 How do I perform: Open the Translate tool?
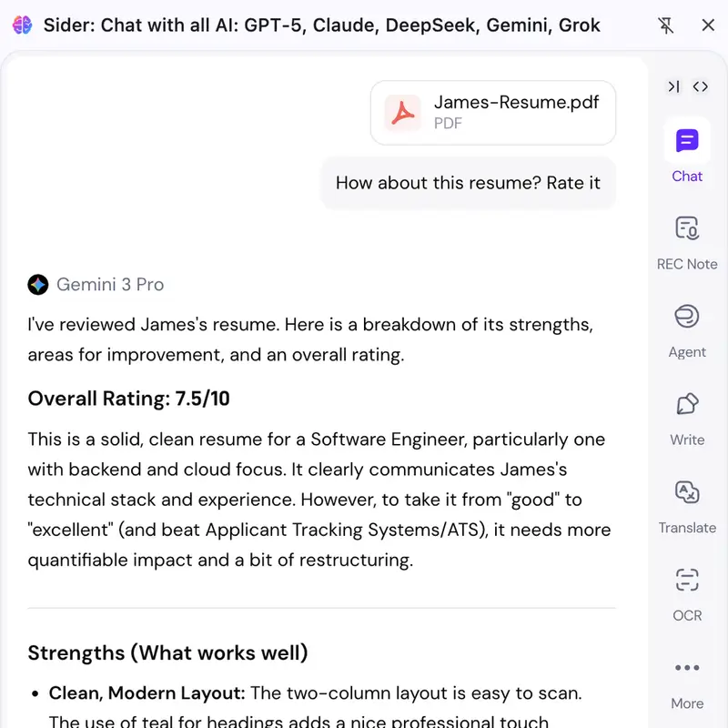coord(687,507)
